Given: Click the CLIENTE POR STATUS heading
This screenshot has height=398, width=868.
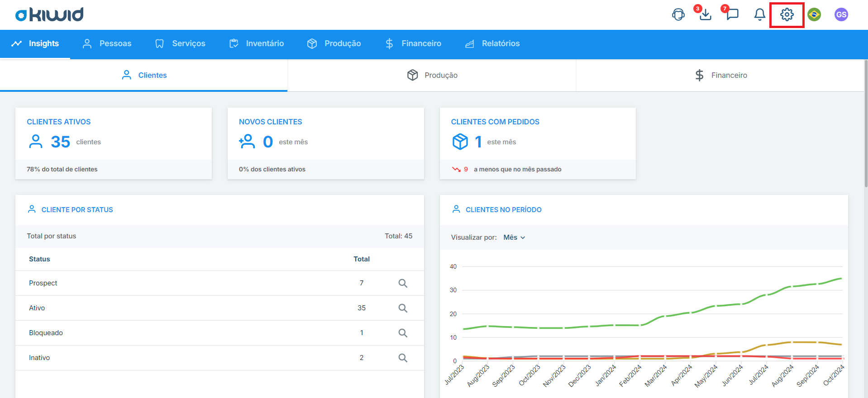Looking at the screenshot, I should [x=77, y=210].
